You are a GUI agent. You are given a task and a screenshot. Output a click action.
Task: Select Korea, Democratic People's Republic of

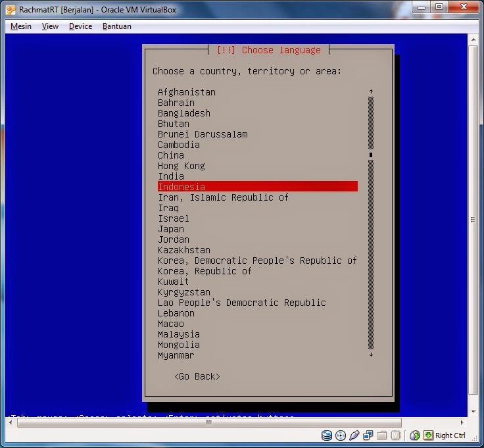[x=258, y=261]
